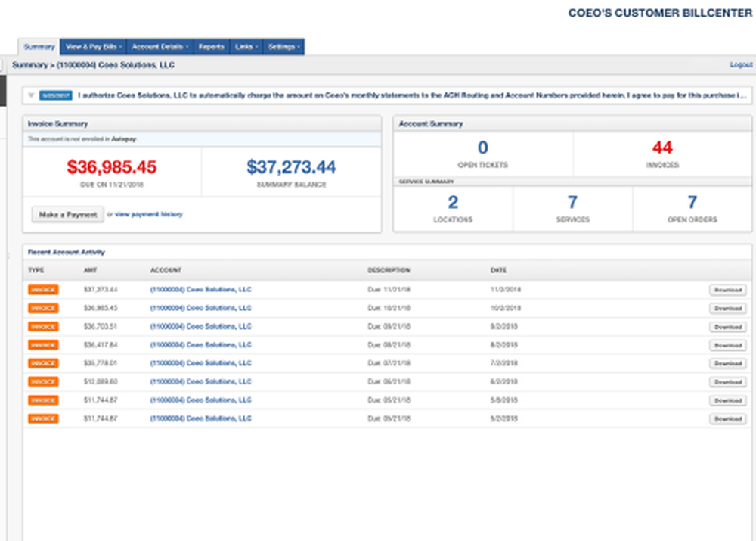
Task: Click the Due 10/21/18 description
Action: [389, 308]
